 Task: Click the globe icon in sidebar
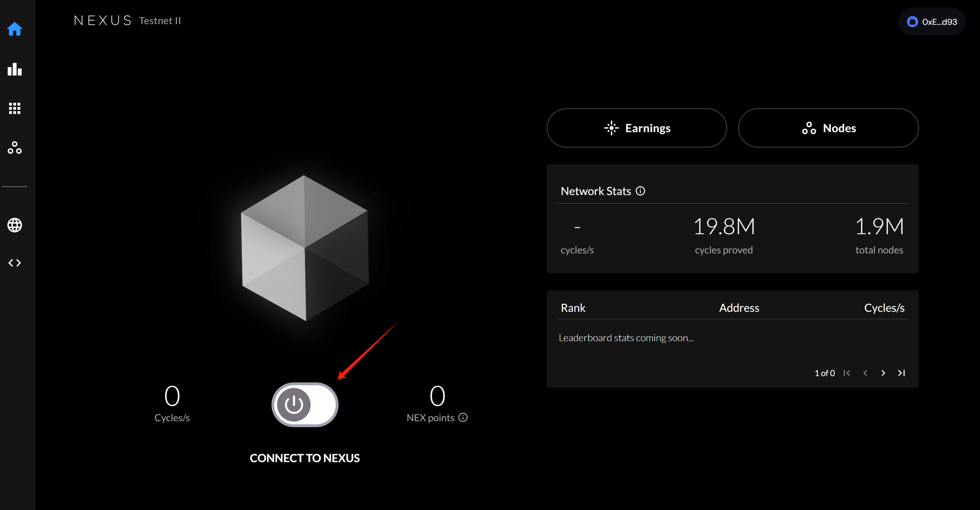(x=14, y=225)
